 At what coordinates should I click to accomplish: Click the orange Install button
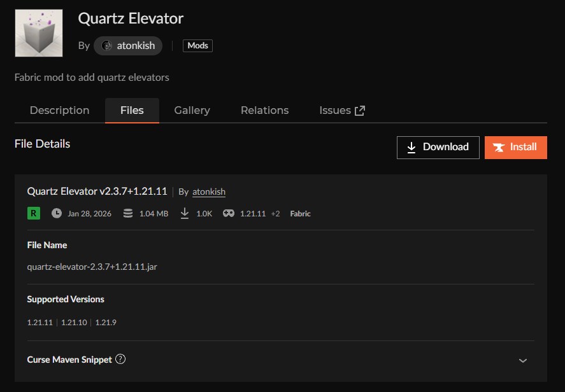515,147
